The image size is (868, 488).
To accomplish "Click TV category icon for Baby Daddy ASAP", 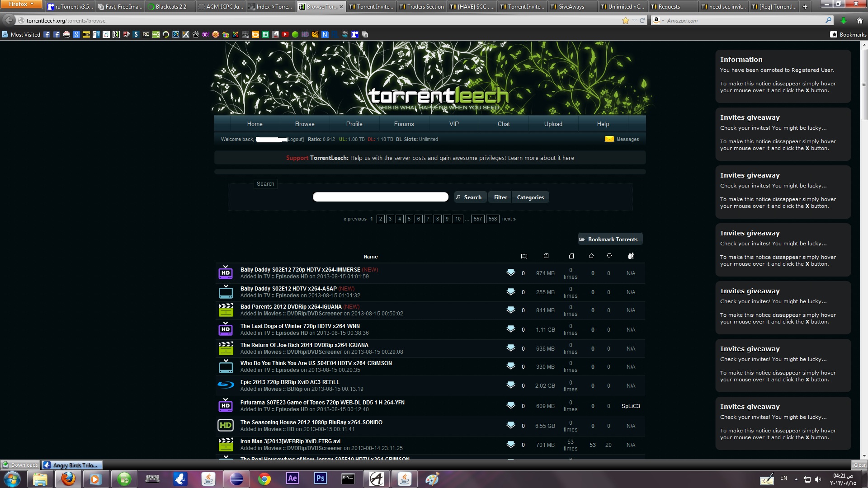I will click(x=226, y=292).
